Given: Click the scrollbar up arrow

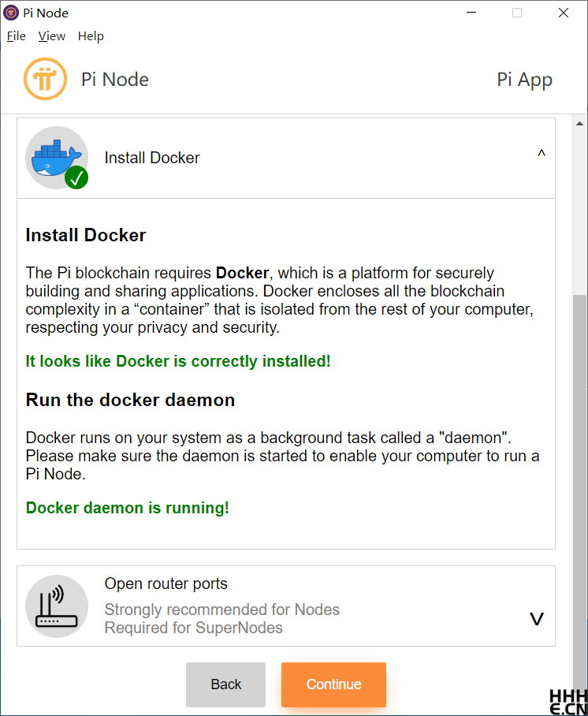Looking at the screenshot, I should point(580,124).
